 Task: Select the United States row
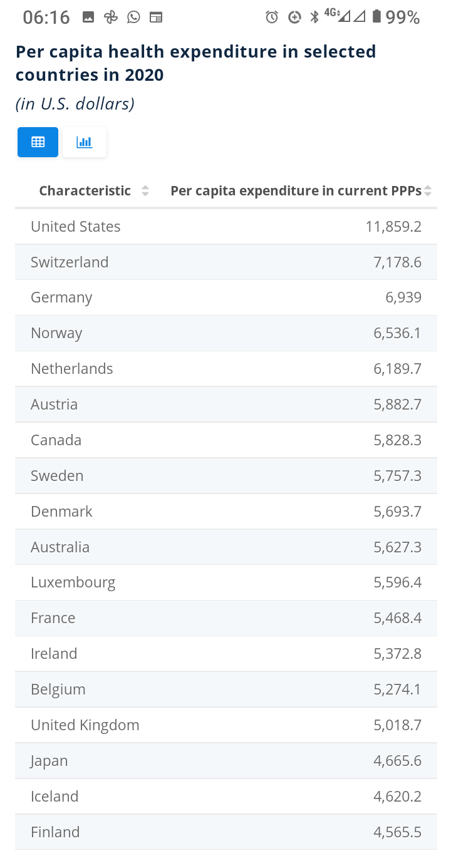click(x=225, y=226)
